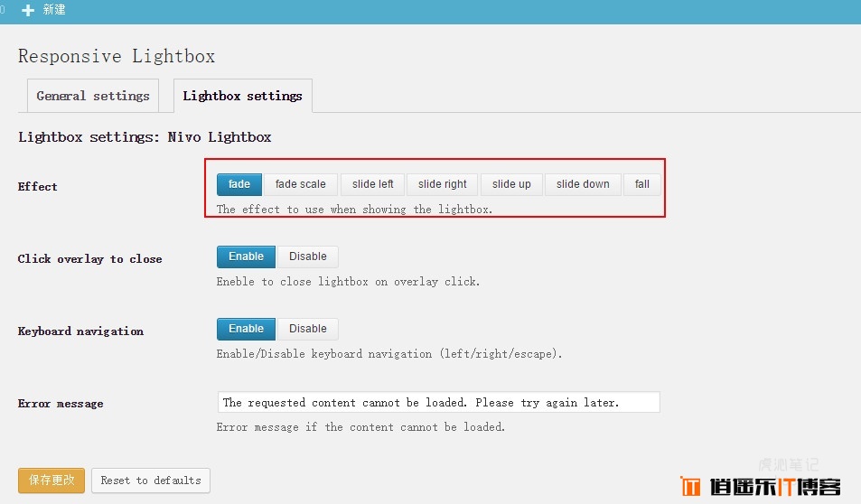
Task: Disable Click overlay to close
Action: (x=307, y=257)
